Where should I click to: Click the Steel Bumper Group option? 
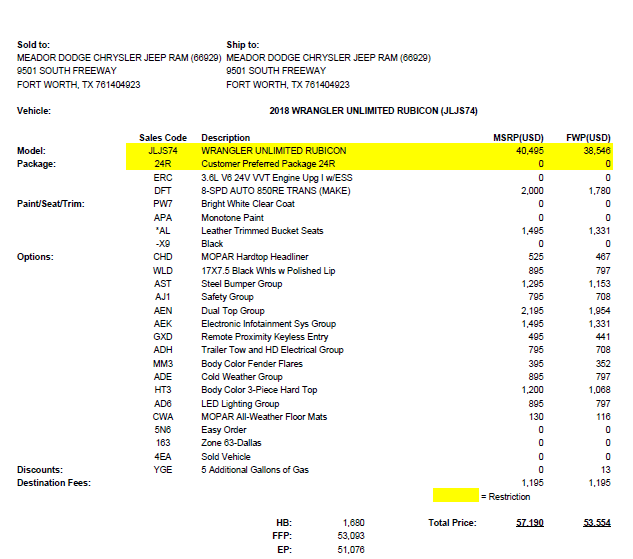(242, 284)
